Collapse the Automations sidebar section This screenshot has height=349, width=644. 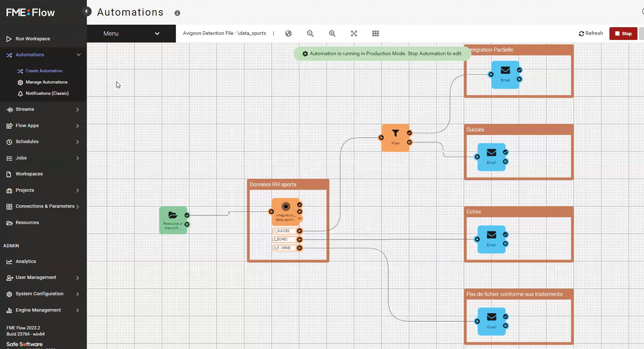click(79, 55)
